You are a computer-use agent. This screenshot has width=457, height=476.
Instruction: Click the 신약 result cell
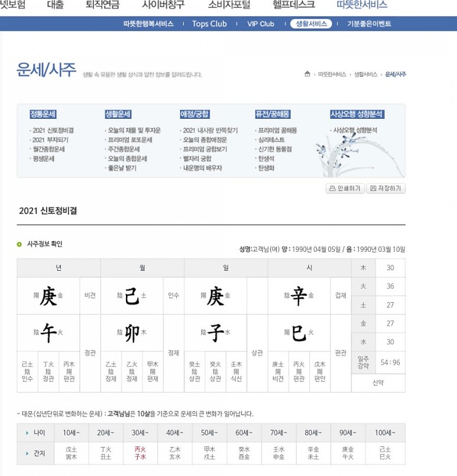(x=378, y=383)
